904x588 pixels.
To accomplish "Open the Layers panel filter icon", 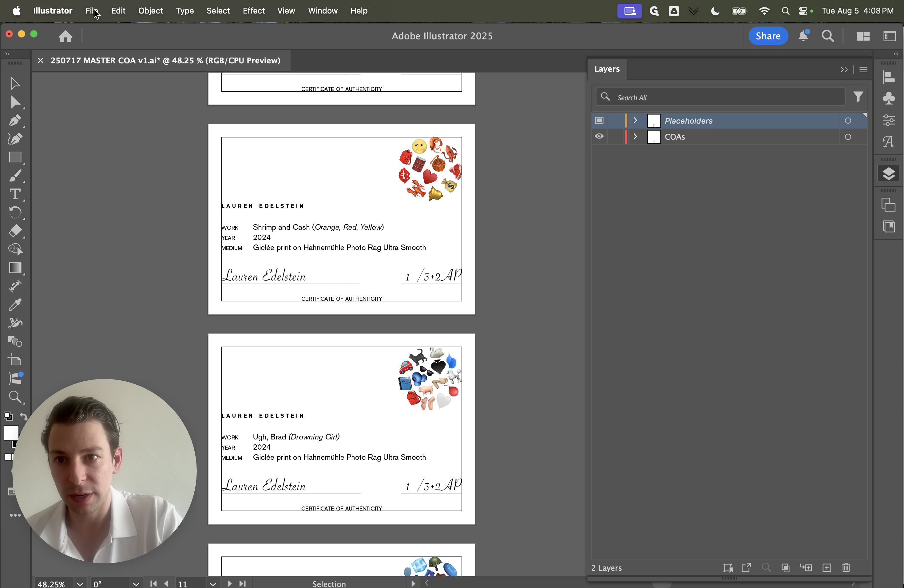I will [858, 97].
